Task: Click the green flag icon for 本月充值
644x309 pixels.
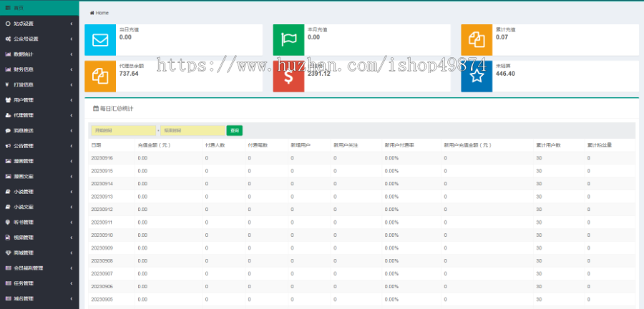Action: (x=288, y=40)
